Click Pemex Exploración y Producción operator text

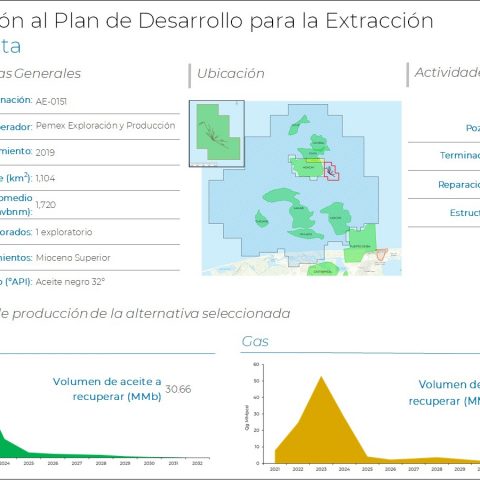click(x=105, y=126)
